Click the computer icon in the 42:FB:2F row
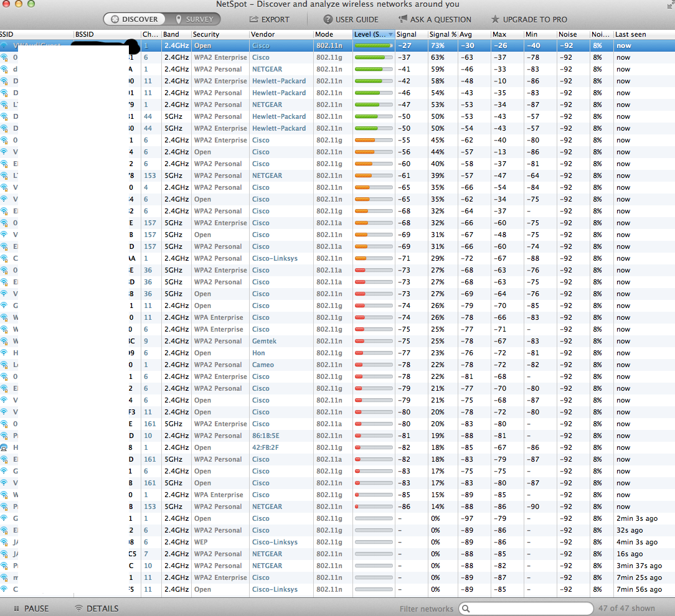 pos(4,447)
